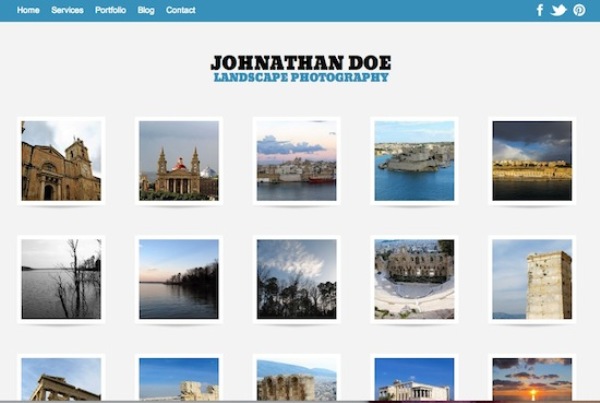Viewport: 600px width, 403px height.
Task: Open the tree silhouettes under clouds photo
Action: 297,279
